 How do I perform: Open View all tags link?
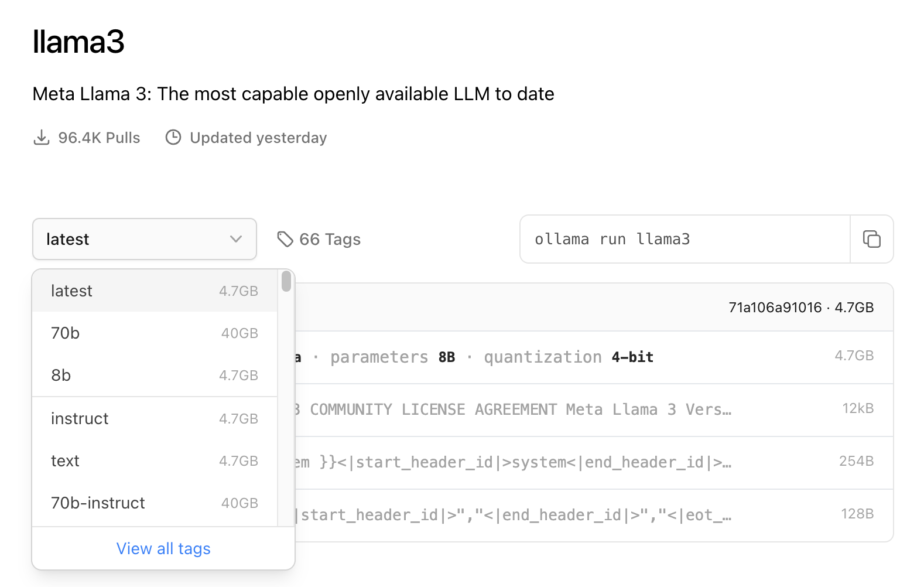163,549
